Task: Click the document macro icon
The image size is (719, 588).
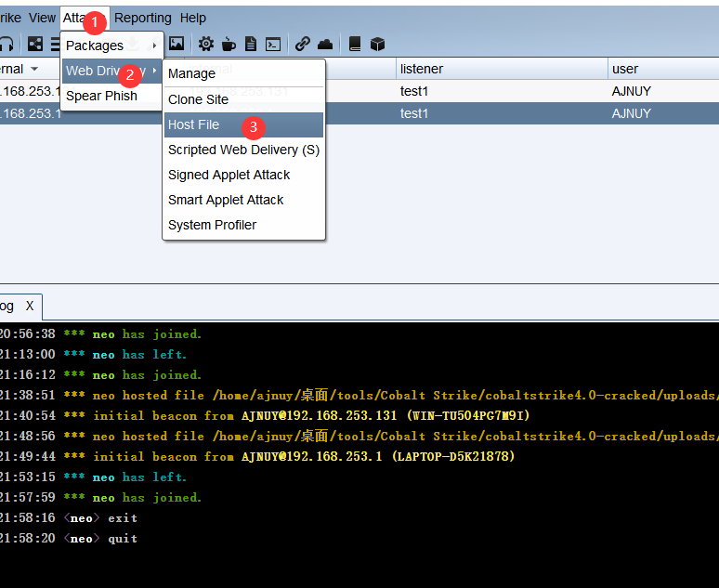Action: tap(251, 44)
